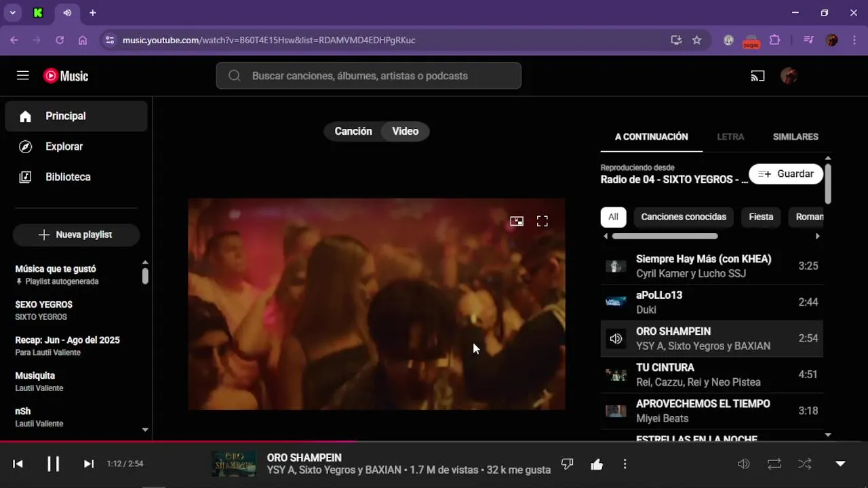Enable miniplayer on the video
The height and width of the screenshot is (488, 868).
point(517,221)
